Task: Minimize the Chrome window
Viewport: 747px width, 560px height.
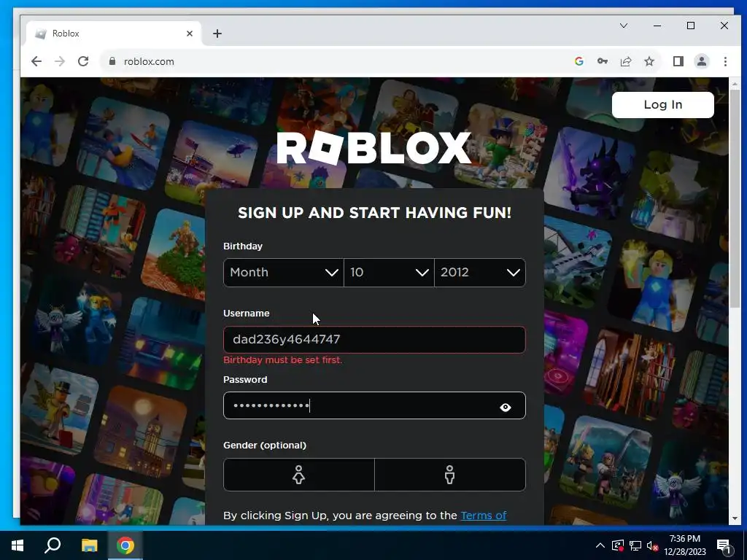Action: click(657, 26)
